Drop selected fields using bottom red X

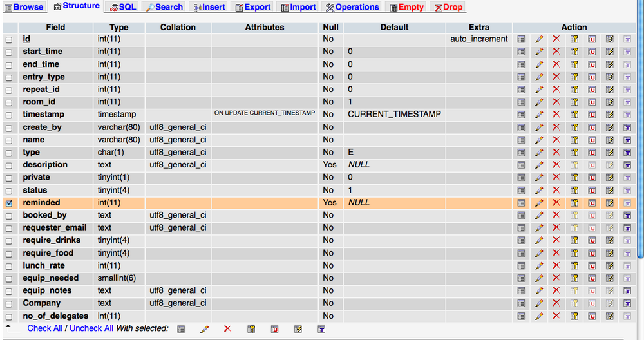click(227, 329)
